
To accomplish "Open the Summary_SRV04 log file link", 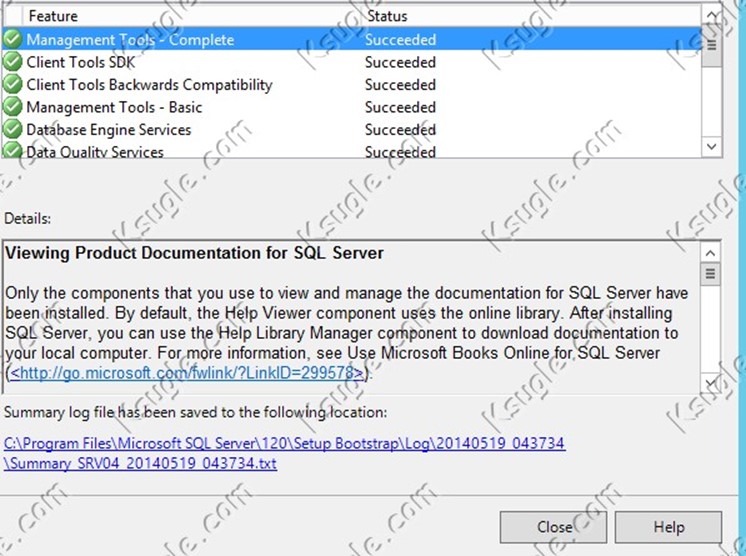I will [285, 453].
